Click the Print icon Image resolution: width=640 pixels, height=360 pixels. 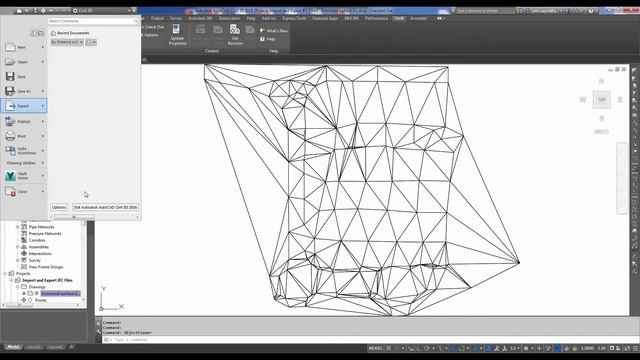pyautogui.click(x=11, y=136)
